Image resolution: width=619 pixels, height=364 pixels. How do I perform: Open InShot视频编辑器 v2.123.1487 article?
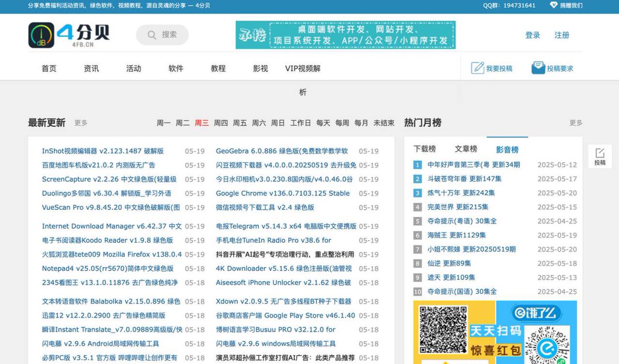(x=103, y=151)
